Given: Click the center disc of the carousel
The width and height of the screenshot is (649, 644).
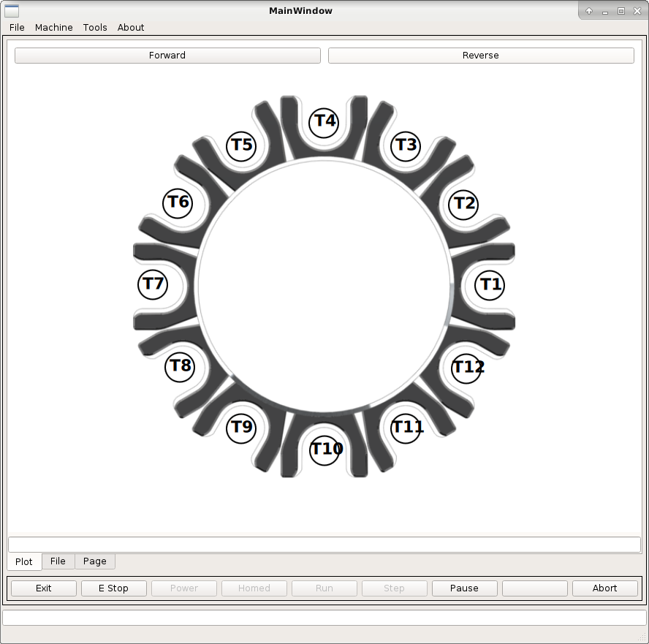Looking at the screenshot, I should point(324,286).
